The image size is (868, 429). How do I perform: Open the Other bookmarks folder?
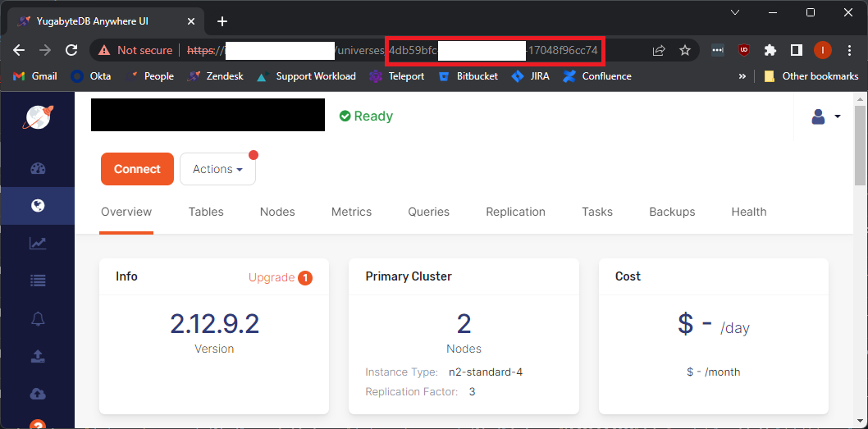coord(811,76)
